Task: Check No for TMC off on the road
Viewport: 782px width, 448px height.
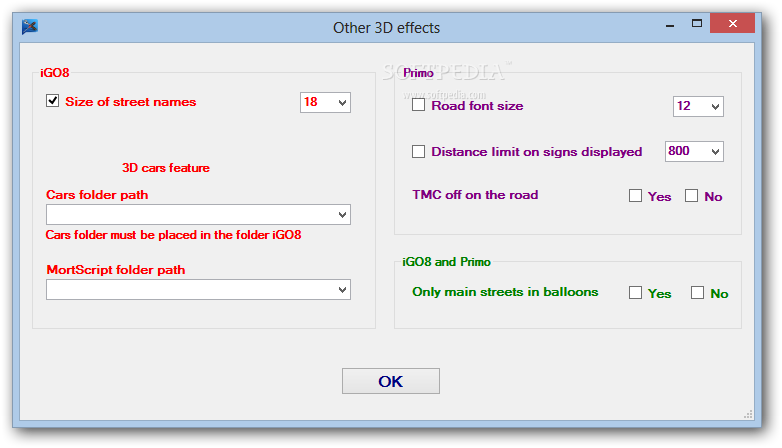Action: [691, 196]
